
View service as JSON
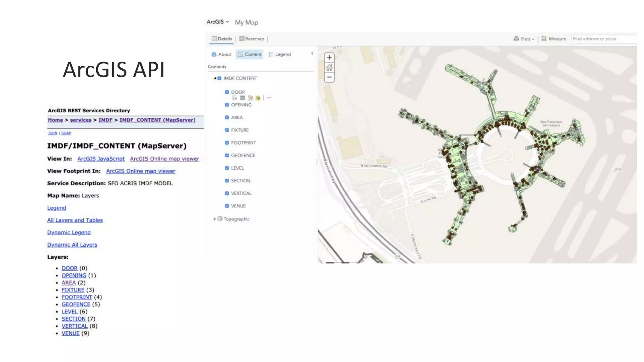53,133
